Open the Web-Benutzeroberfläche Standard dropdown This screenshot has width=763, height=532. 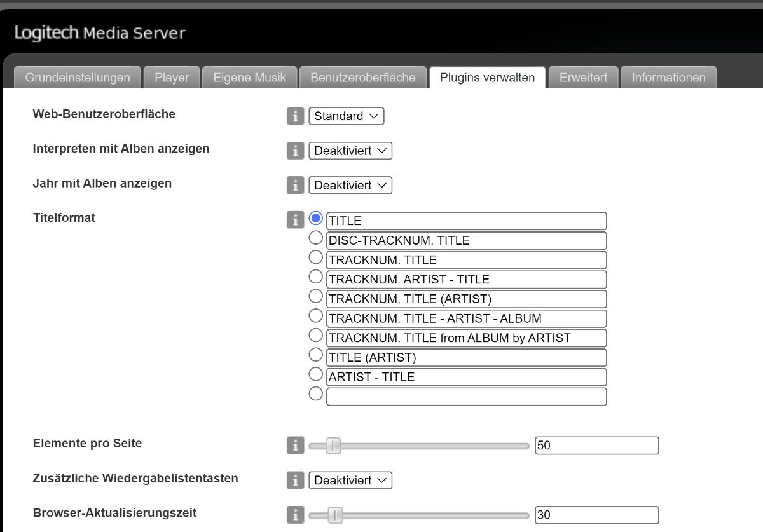click(346, 116)
